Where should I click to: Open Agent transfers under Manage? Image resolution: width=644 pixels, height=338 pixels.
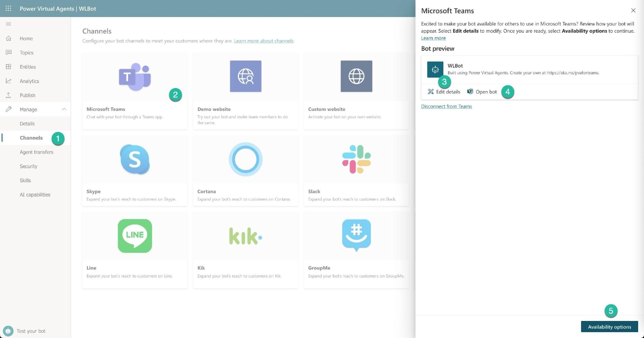(x=36, y=152)
